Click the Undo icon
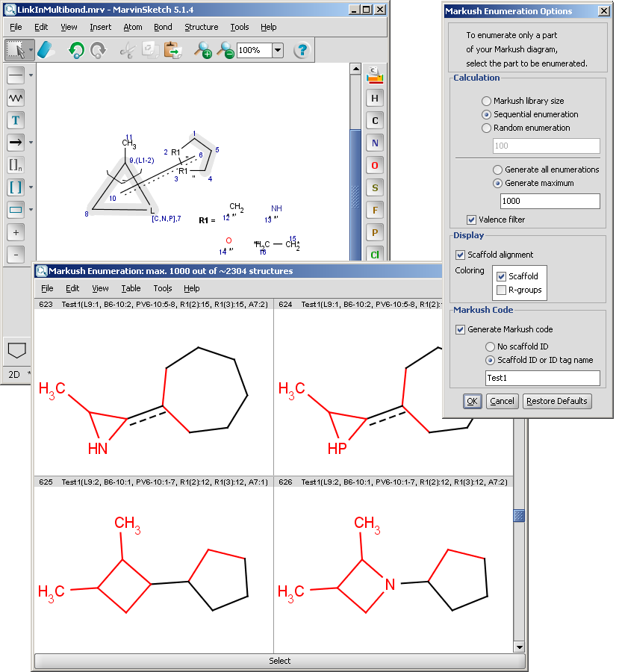The width and height of the screenshot is (619, 672). tap(75, 50)
